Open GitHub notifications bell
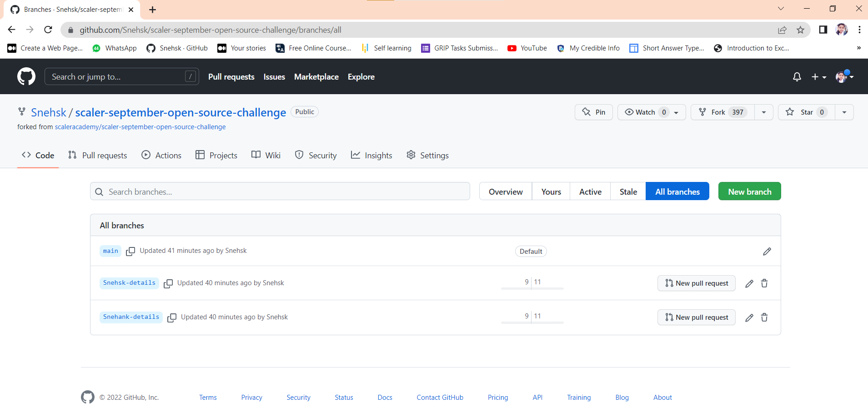The image size is (868, 413). click(796, 76)
